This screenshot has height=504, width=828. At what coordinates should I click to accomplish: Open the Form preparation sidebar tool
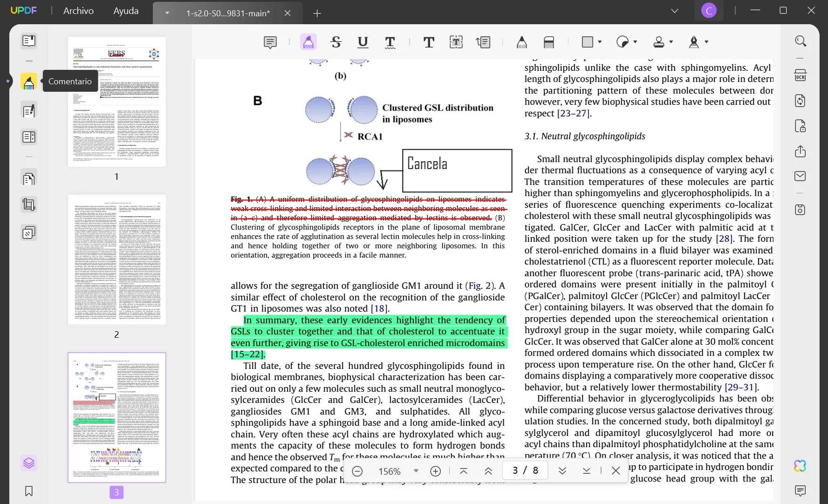coord(29,137)
